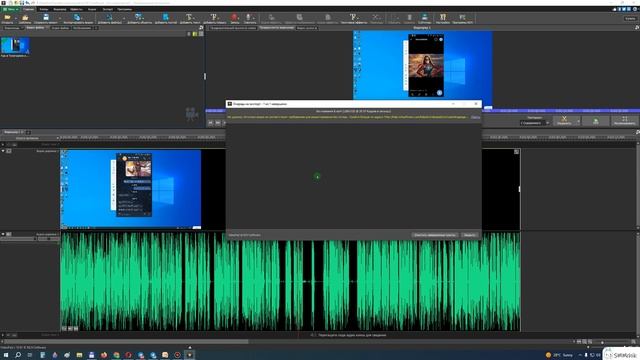The height and width of the screenshot is (360, 640).
Task: Click the Split scissors button by preview
Action: [x=564, y=121]
